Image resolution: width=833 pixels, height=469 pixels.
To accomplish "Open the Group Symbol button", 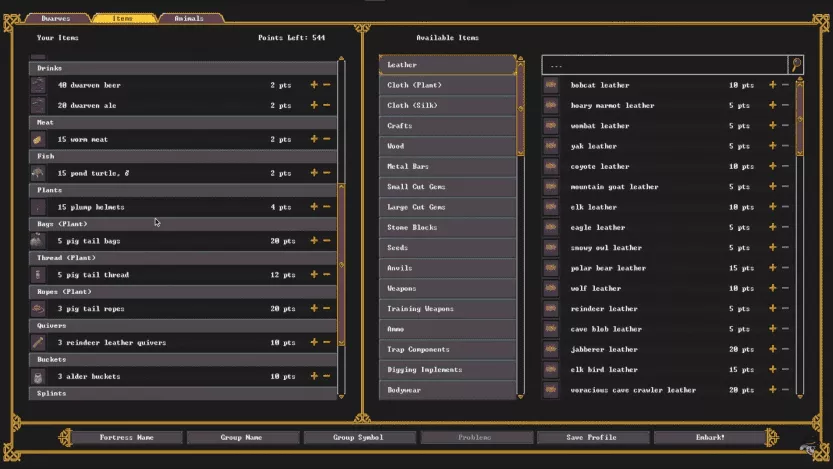I will pos(358,437).
